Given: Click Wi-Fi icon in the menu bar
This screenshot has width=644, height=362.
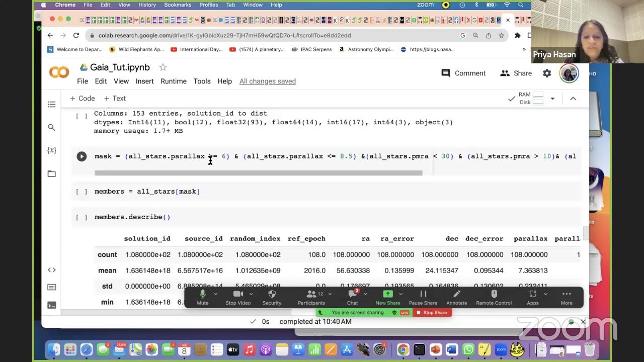Looking at the screenshot, I should tap(507, 5).
